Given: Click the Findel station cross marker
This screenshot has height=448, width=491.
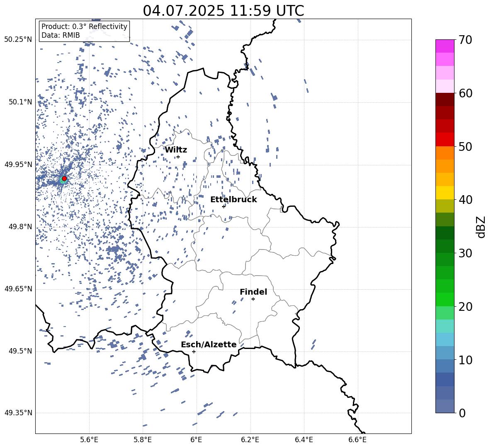Looking at the screenshot, I should pos(253,299).
